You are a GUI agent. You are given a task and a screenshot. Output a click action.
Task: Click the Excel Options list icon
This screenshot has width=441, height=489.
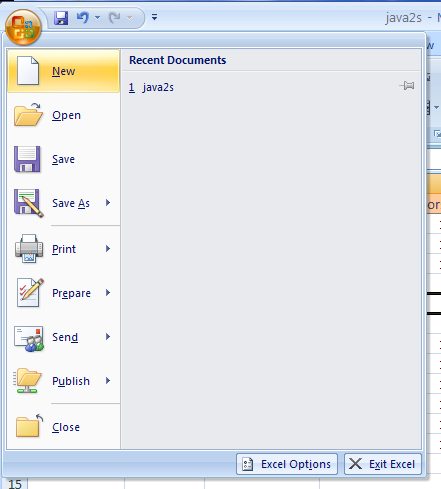248,464
